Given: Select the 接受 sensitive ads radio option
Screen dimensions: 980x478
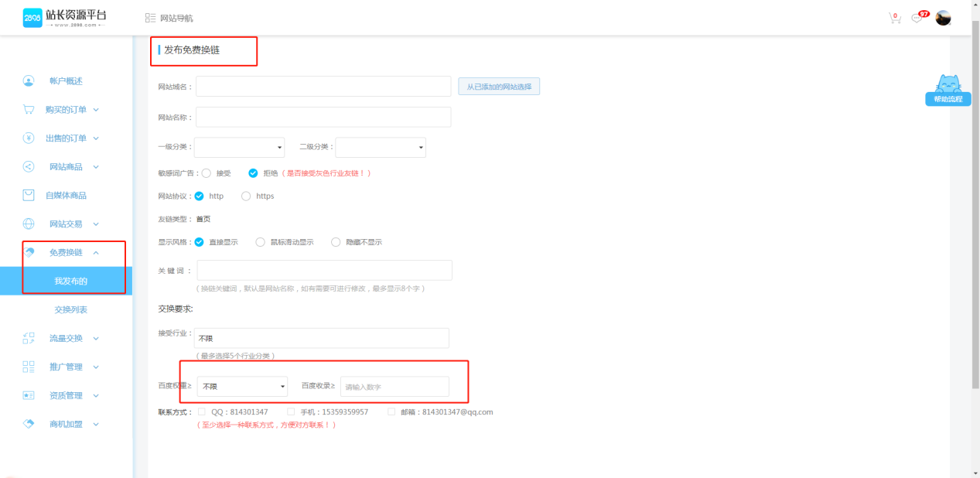Looking at the screenshot, I should pyautogui.click(x=207, y=173).
